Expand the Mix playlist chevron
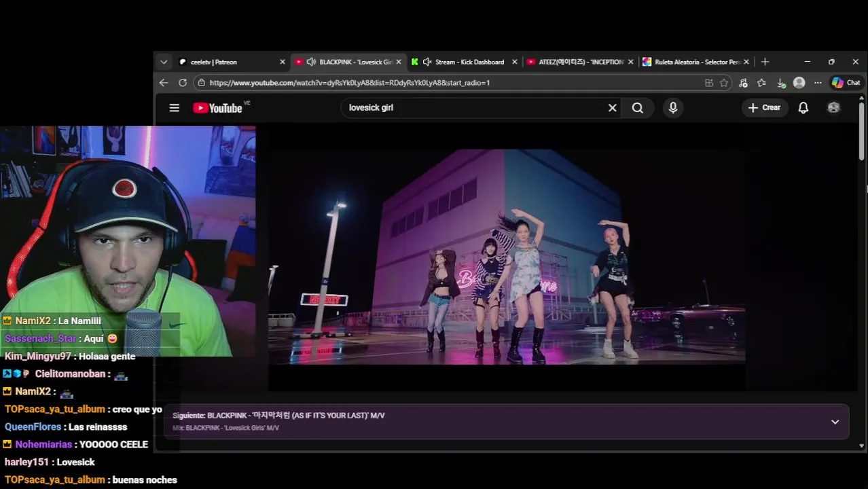 (x=835, y=422)
